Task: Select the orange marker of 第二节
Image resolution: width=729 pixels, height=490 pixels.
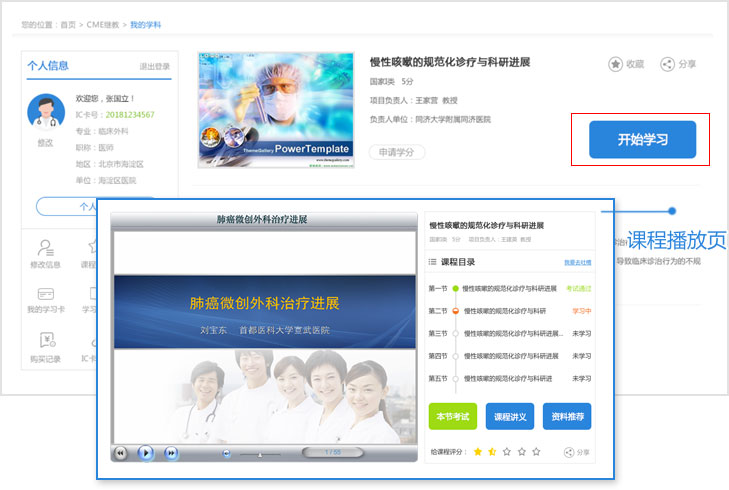Action: [456, 311]
